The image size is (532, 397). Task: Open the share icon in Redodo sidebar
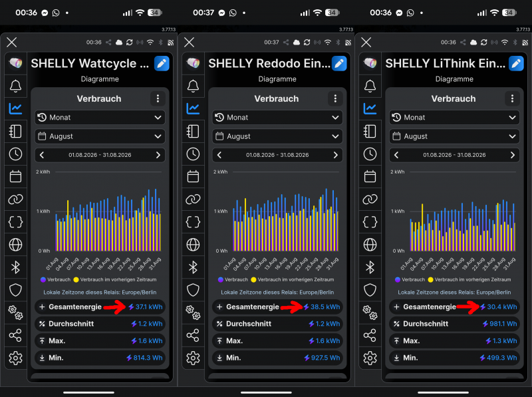coord(193,335)
